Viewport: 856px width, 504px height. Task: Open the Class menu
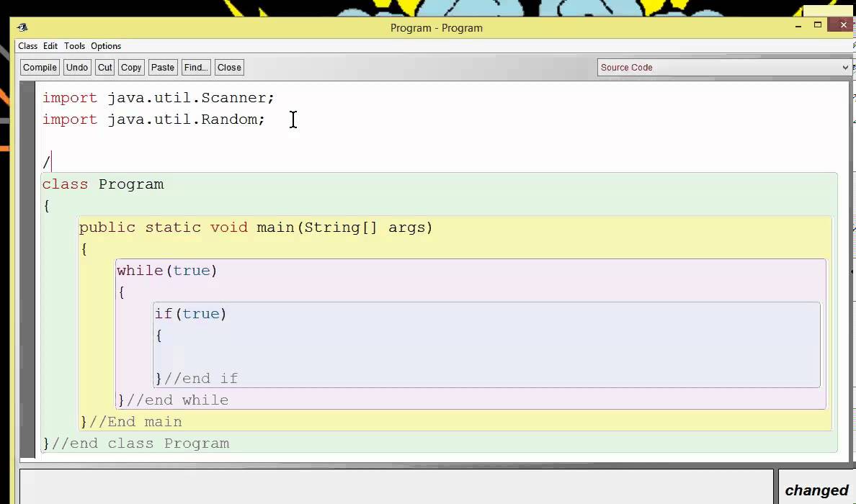(28, 46)
